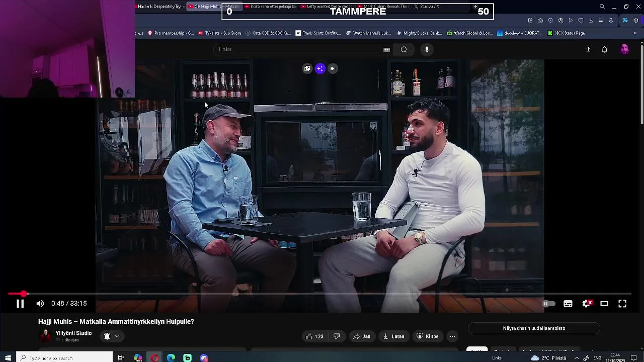Screen dimensions: 644x362
Task: Open Ylilyönti Studio channel name
Action: tap(73, 333)
